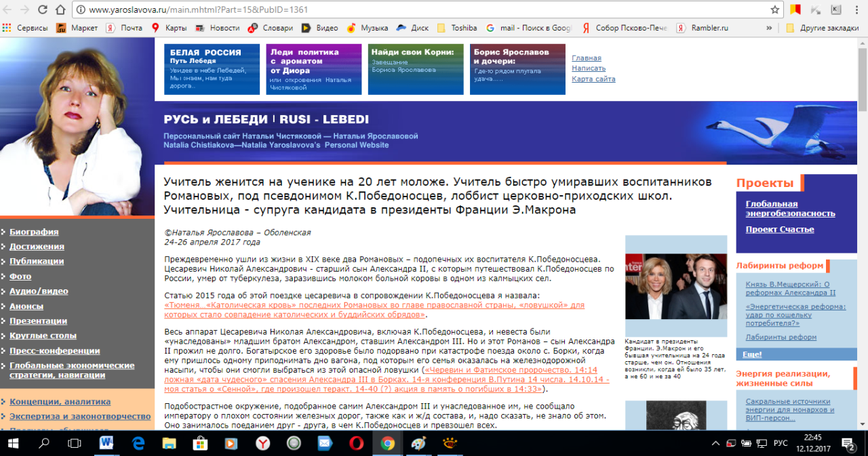Image resolution: width=868 pixels, height=456 pixels.
Task: Show hidden system tray icons
Action: coord(715,443)
